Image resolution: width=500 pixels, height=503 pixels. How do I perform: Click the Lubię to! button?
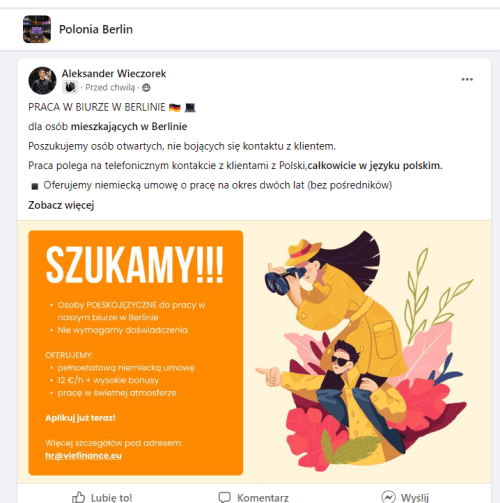102,497
